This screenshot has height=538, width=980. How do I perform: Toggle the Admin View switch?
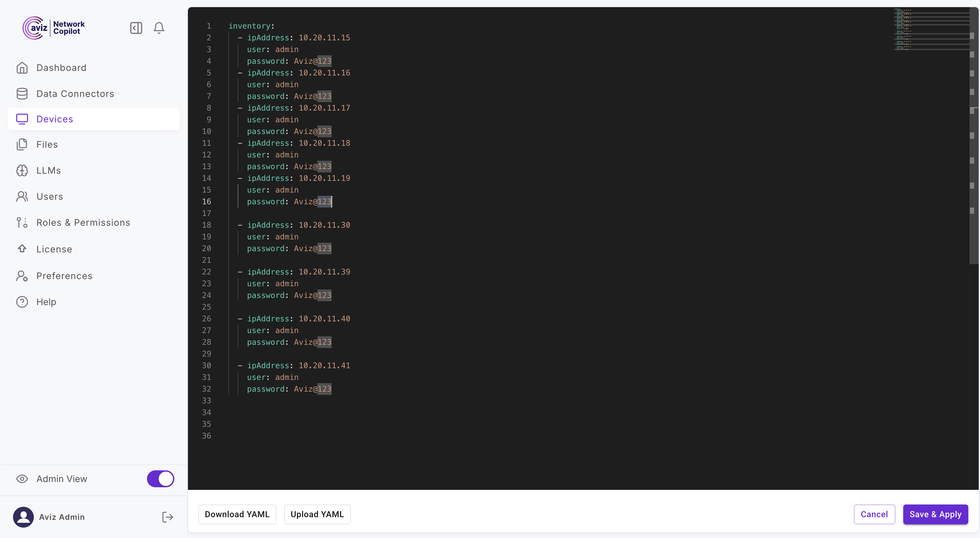click(160, 479)
